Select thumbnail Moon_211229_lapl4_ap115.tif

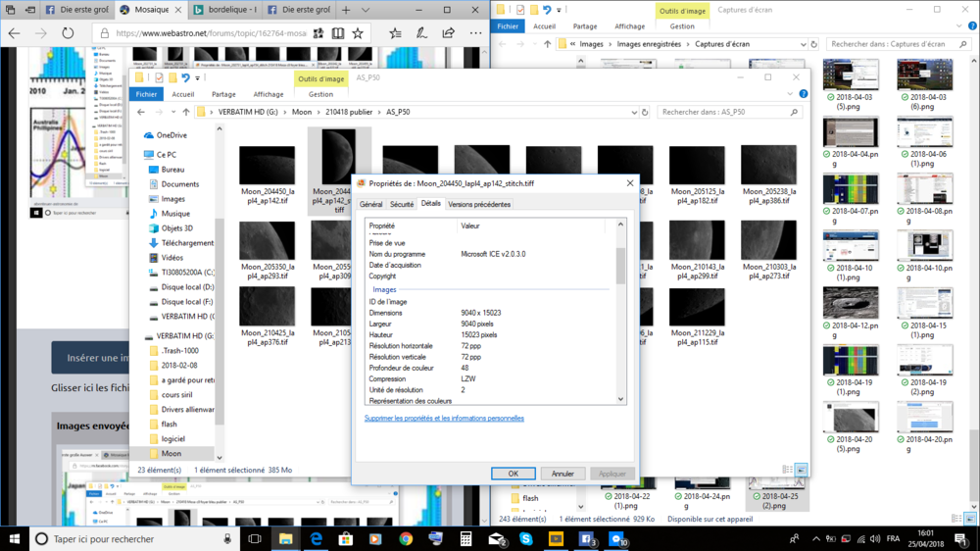[697, 317]
